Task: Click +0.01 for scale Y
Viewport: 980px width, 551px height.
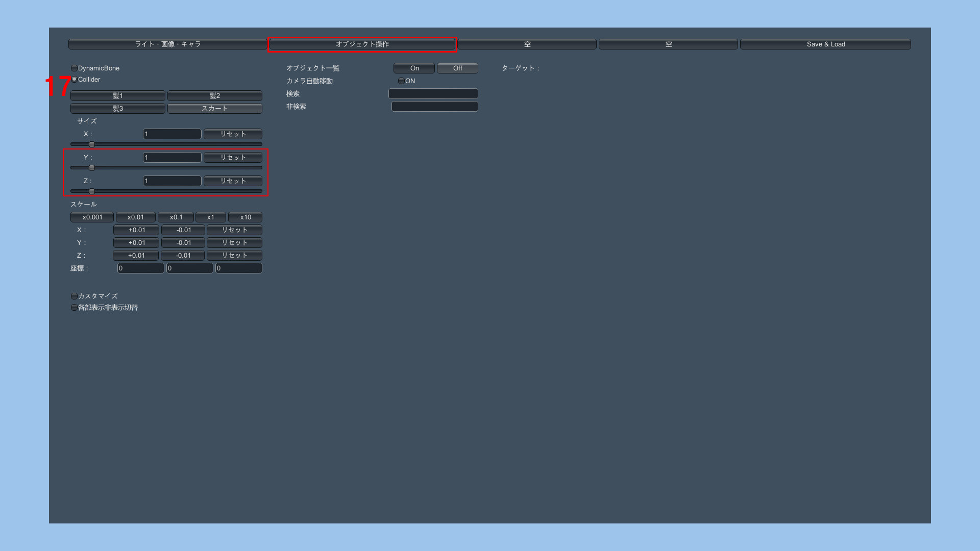Action: [x=136, y=243]
